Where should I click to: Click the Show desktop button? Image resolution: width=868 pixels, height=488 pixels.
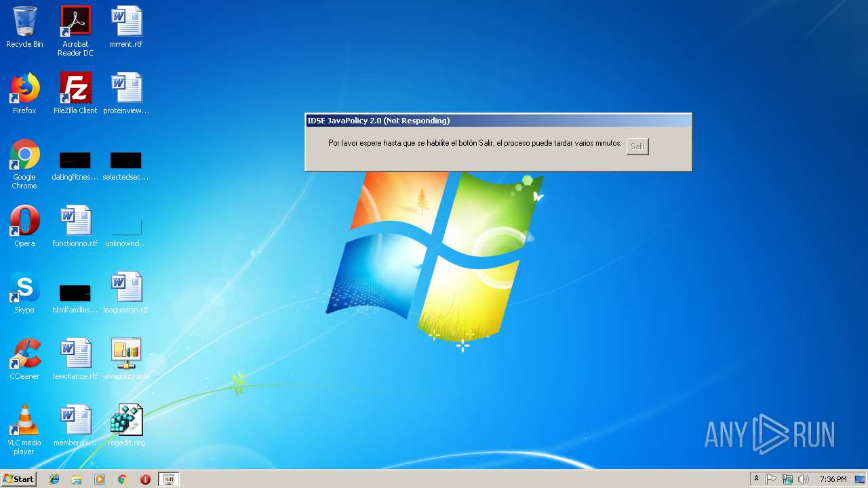861,479
